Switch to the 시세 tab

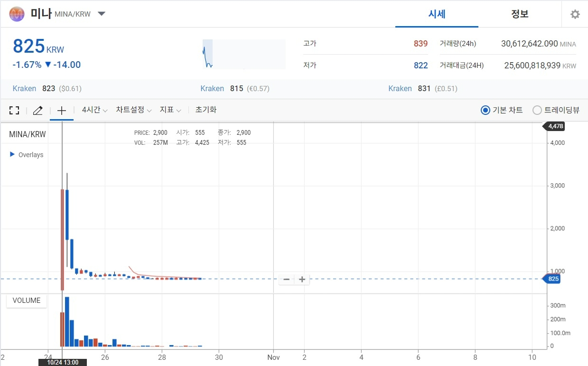point(437,14)
